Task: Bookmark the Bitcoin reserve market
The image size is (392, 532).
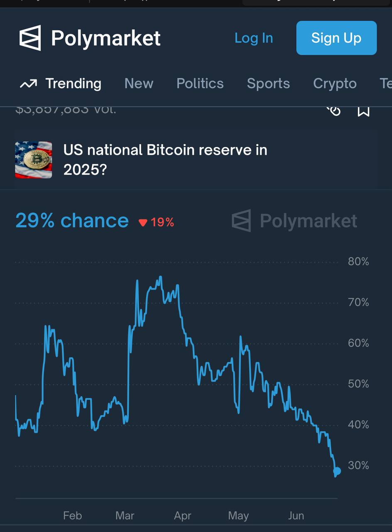Action: tap(364, 111)
